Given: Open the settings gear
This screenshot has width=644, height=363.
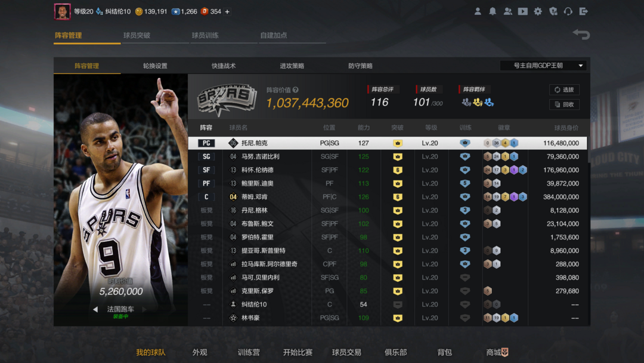Looking at the screenshot, I should coord(538,11).
